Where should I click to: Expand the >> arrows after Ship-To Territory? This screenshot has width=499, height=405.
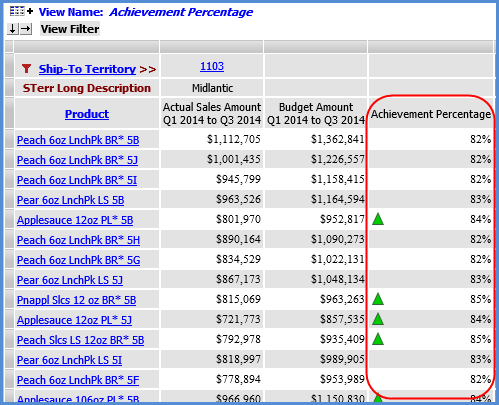(148, 69)
